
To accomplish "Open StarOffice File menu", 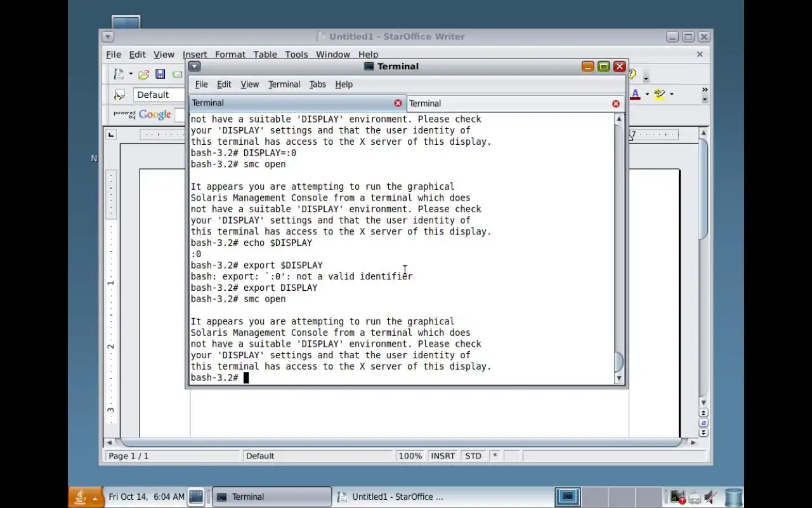I will (114, 55).
